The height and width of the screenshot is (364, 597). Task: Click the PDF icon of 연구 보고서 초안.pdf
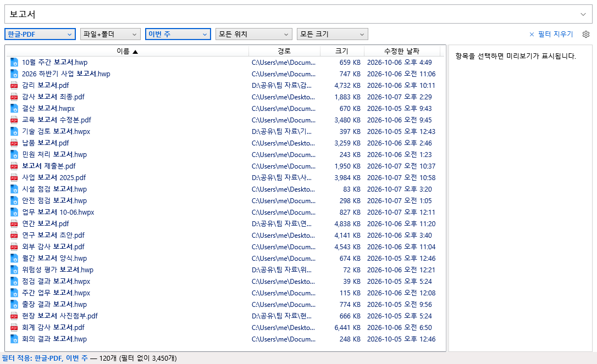tap(14, 236)
